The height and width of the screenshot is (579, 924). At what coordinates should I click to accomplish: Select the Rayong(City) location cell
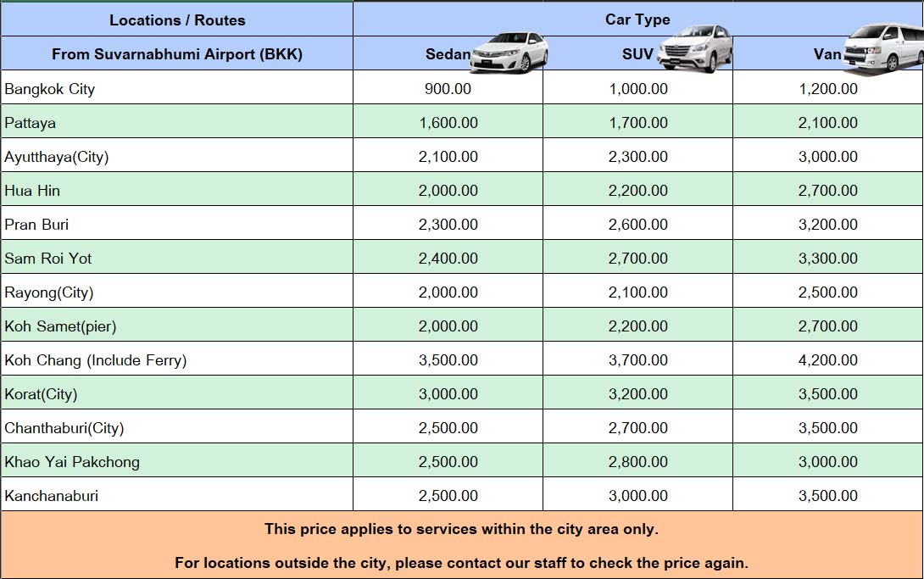[x=49, y=292]
